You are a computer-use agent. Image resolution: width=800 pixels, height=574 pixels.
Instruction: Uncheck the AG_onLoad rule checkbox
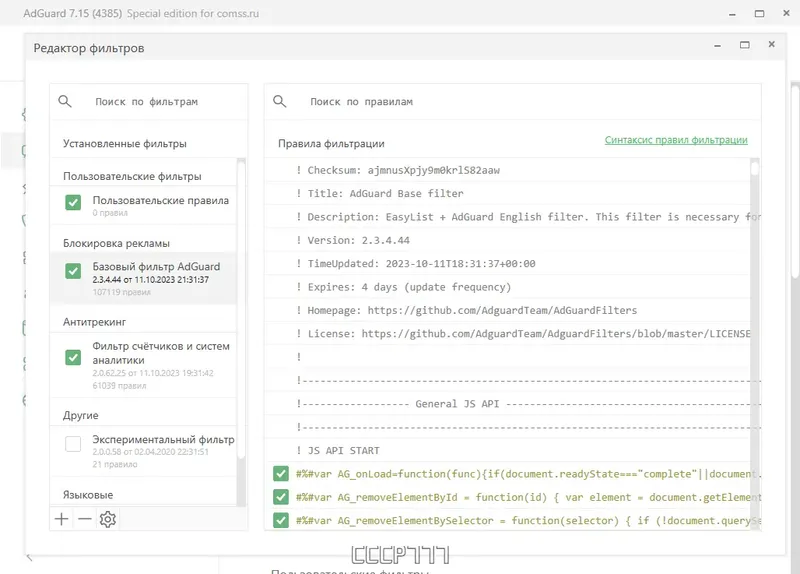[x=281, y=473]
